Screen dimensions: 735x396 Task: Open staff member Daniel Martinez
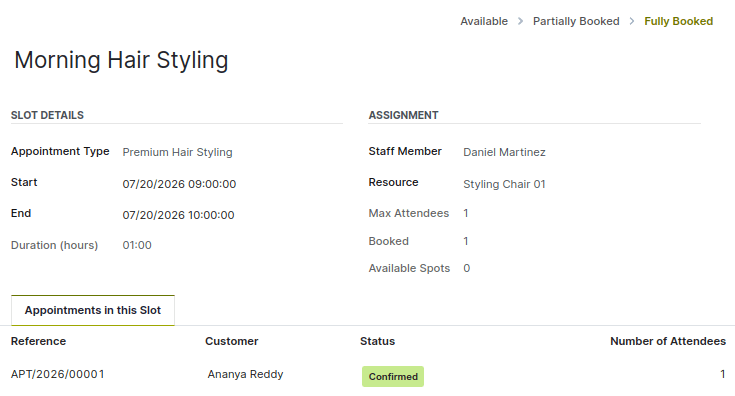504,152
